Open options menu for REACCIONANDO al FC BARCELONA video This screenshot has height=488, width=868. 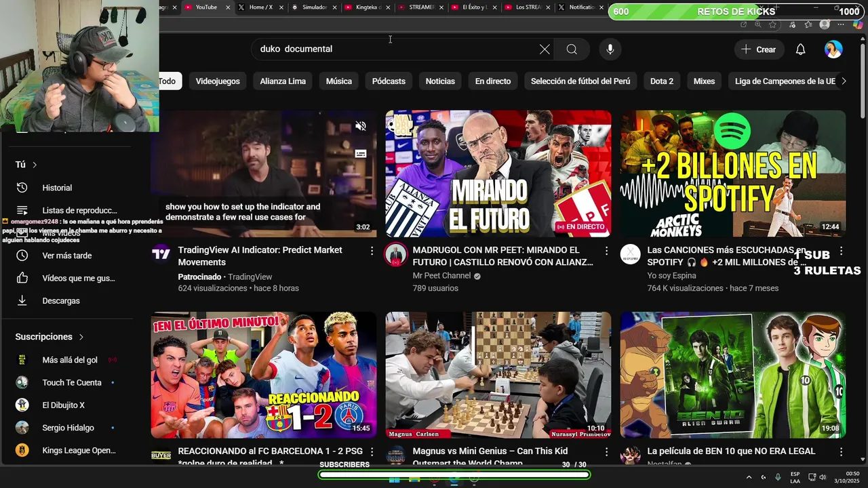(x=372, y=452)
